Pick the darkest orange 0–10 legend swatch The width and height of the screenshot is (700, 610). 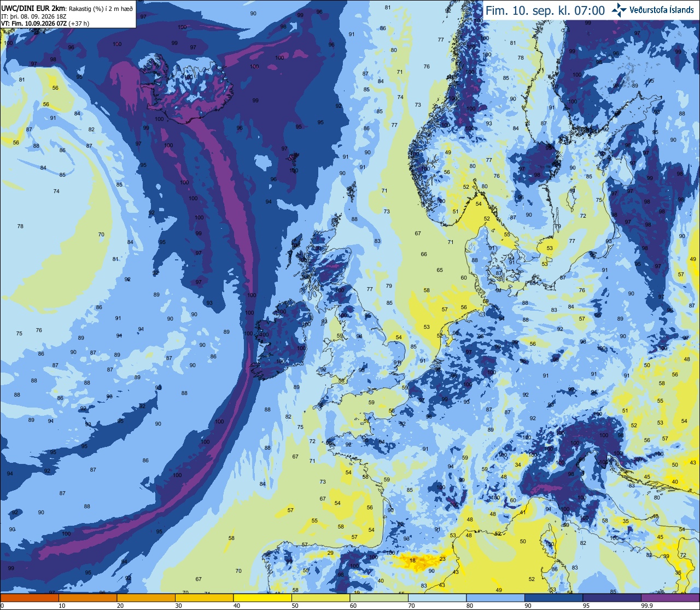[30, 598]
